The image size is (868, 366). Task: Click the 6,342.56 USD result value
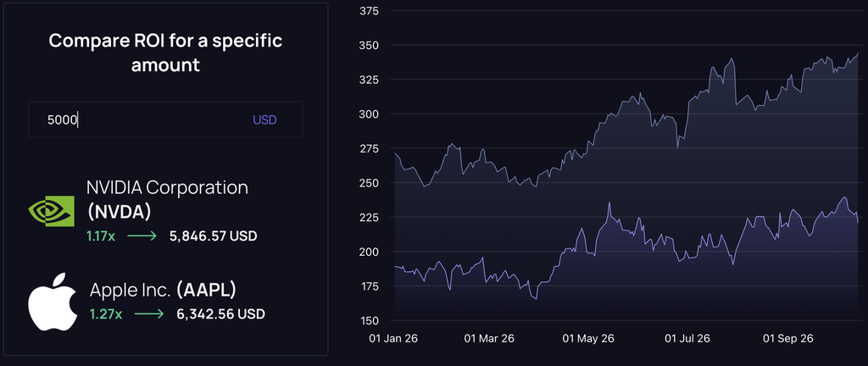[221, 314]
